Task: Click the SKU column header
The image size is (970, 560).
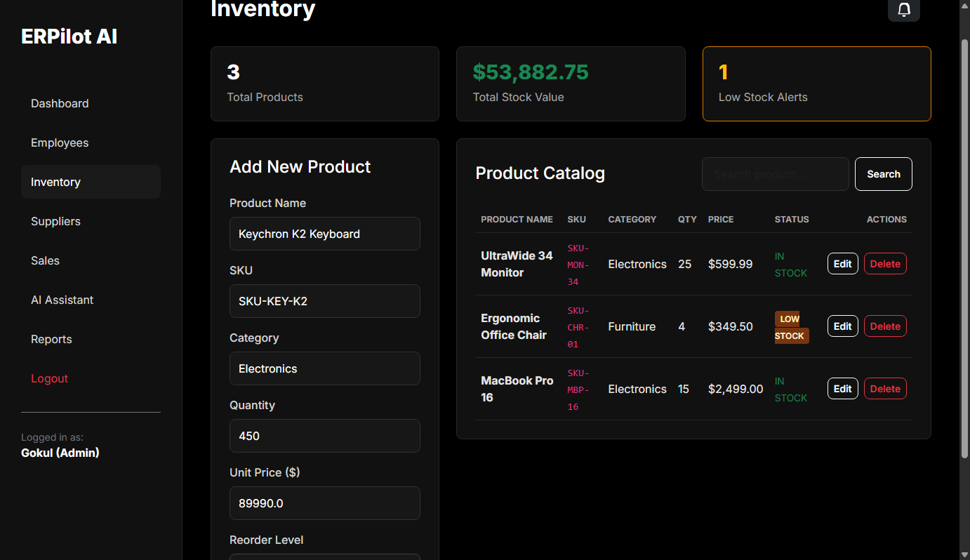Action: [x=576, y=220]
